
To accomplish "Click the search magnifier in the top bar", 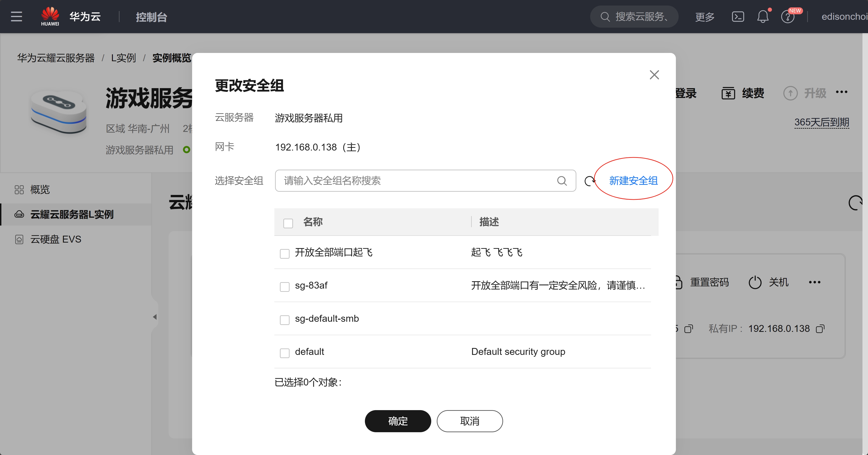I will click(605, 17).
